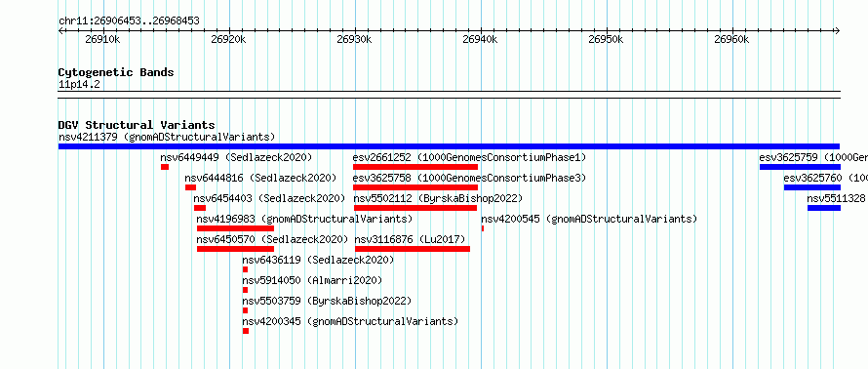The width and height of the screenshot is (868, 369).
Task: Click the 26920k ruler tick label
Action: 228,39
